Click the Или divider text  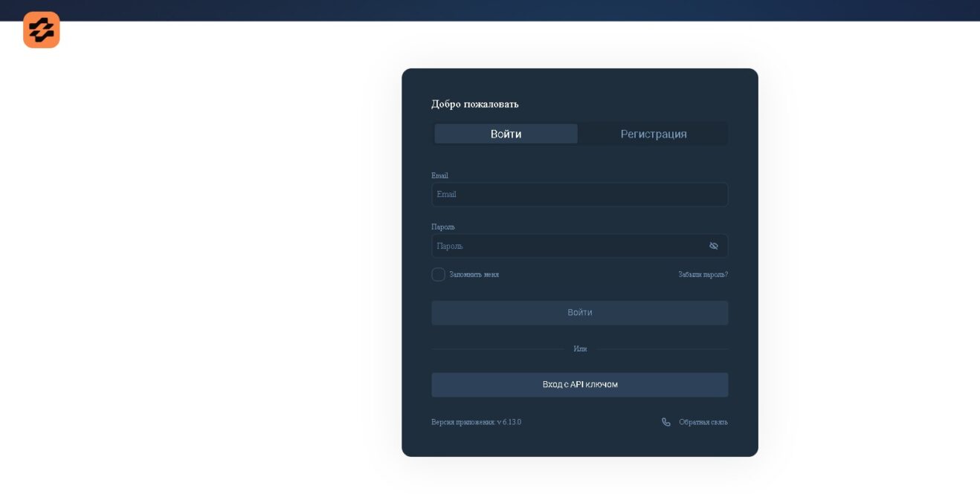580,348
